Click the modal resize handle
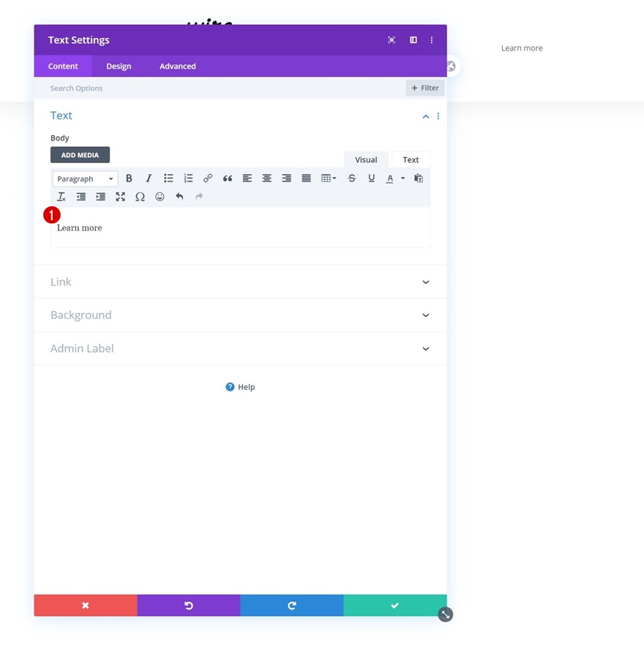The width and height of the screenshot is (644, 646). click(x=446, y=615)
